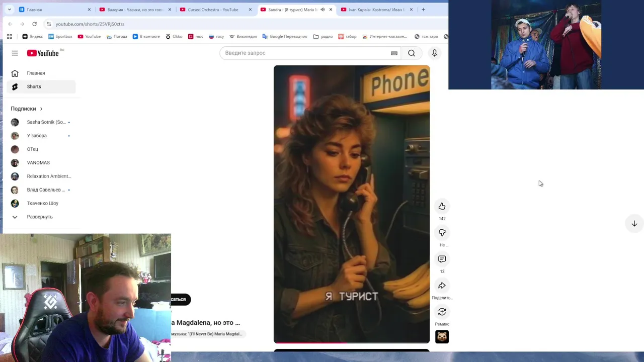The height and width of the screenshot is (362, 644).
Task: Open the music attribution Maria Magdalena link
Action: tap(207, 334)
